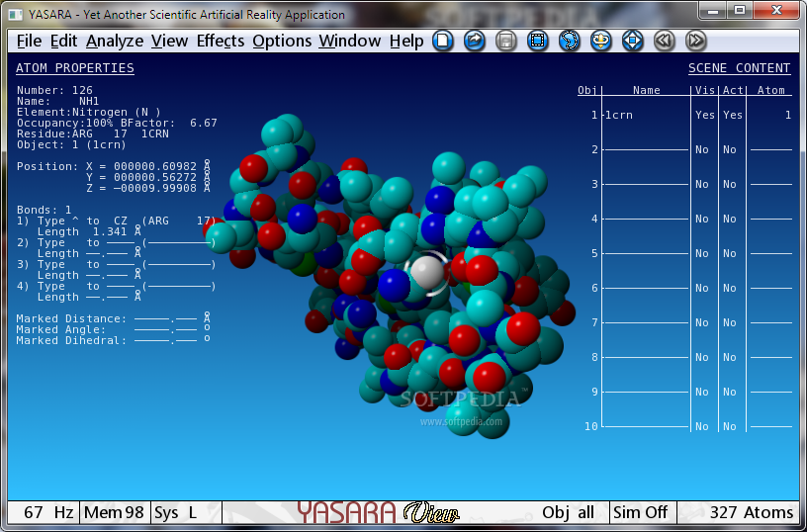Click 'Element:Nitrogen (N )' line
807x532 pixels.
point(89,112)
